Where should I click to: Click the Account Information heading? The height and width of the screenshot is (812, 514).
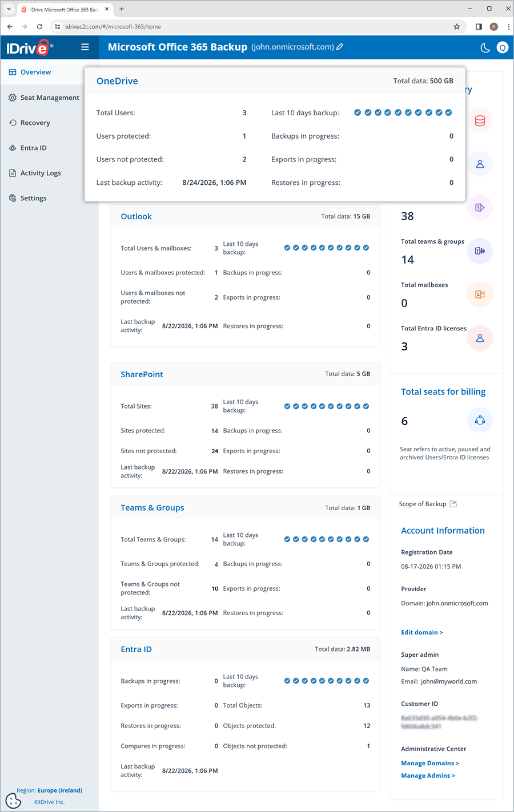pyautogui.click(x=443, y=531)
